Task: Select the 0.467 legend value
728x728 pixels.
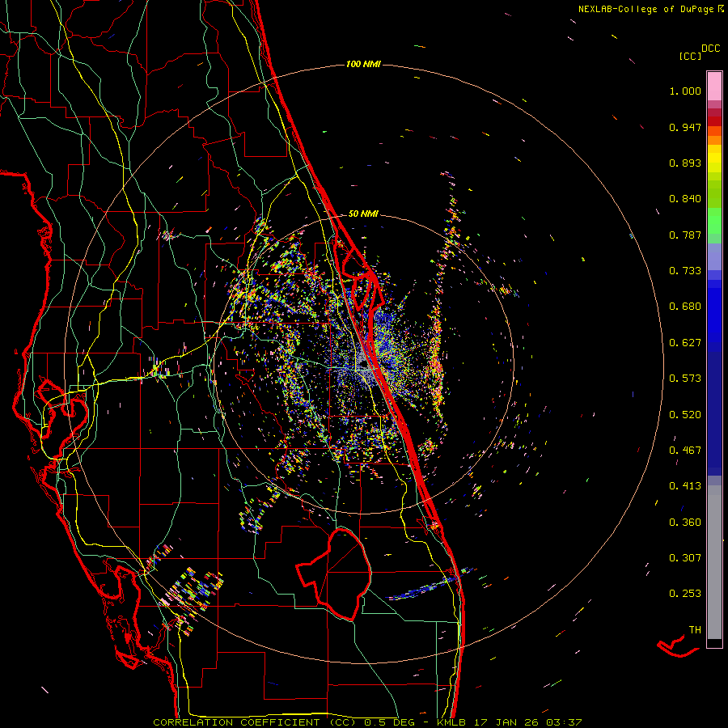Action: tap(685, 450)
